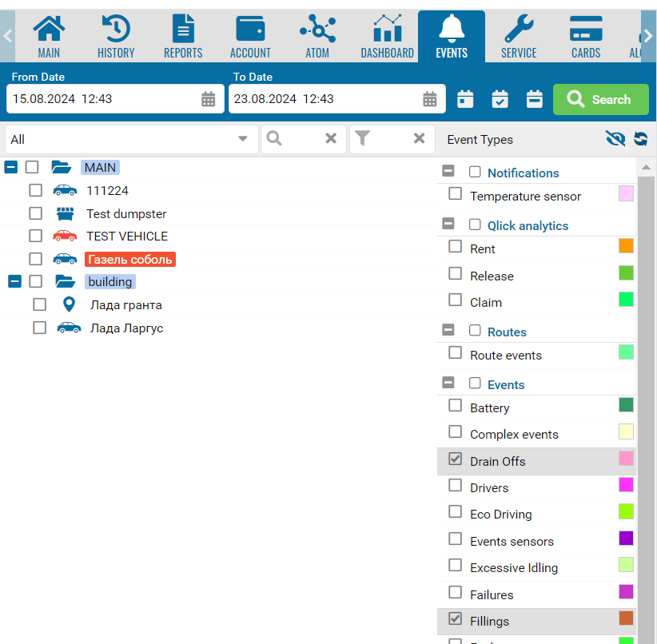Switch to the History tab
Image resolution: width=657 pixels, height=644 pixels.
click(116, 37)
